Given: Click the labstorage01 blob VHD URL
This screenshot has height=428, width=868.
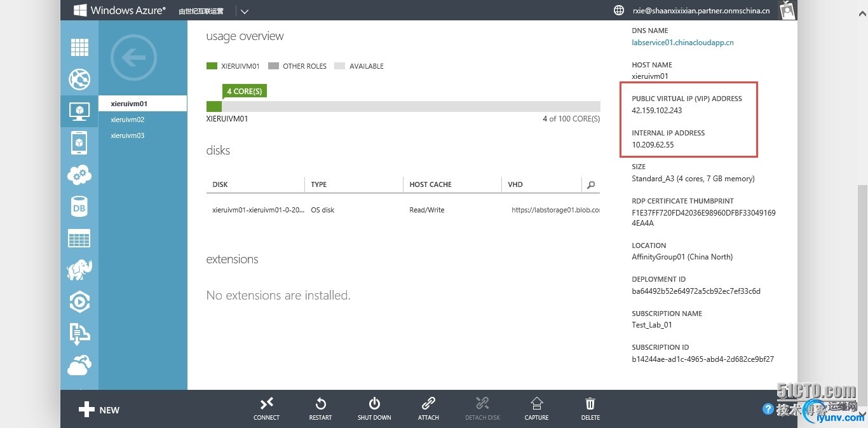Looking at the screenshot, I should click(x=555, y=210).
